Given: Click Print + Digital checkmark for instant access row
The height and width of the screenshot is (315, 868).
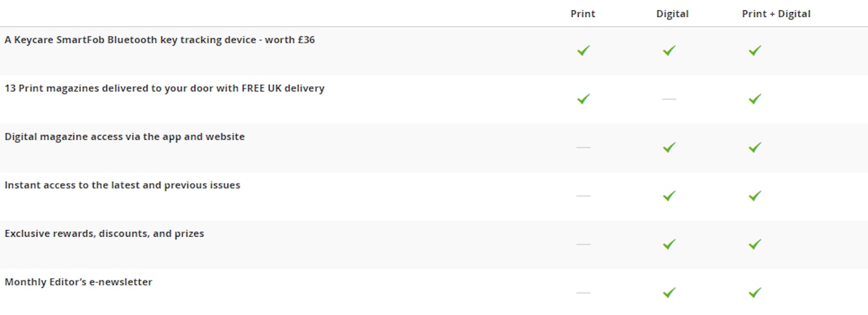Looking at the screenshot, I should point(755,196).
